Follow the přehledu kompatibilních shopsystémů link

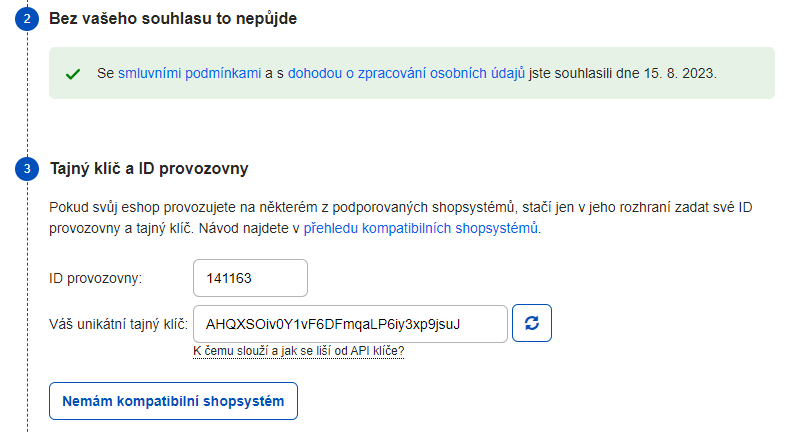(x=421, y=228)
